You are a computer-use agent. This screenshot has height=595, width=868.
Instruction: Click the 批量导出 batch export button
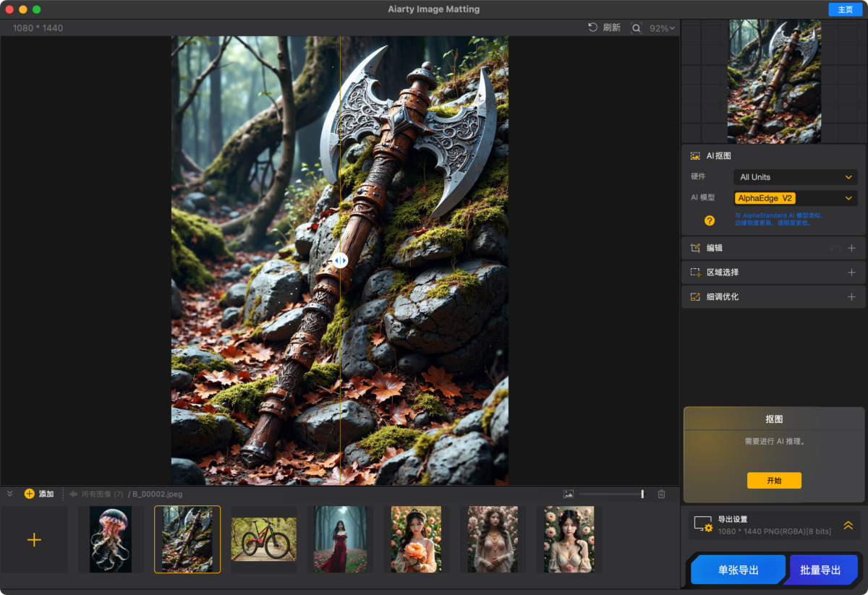[822, 570]
